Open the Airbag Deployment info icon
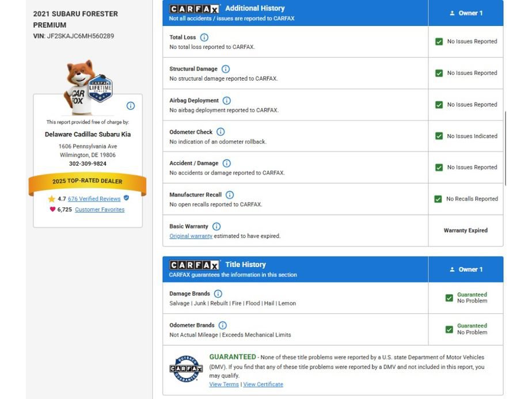 [227, 100]
